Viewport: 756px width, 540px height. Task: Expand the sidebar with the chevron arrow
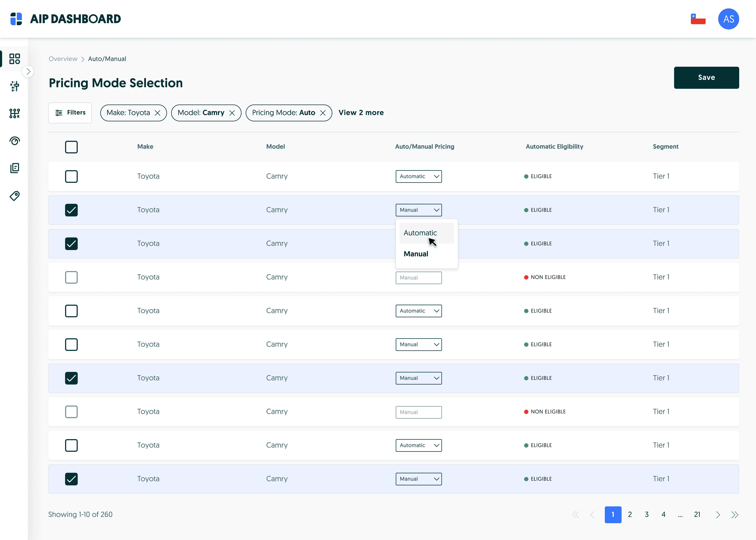pyautogui.click(x=28, y=71)
